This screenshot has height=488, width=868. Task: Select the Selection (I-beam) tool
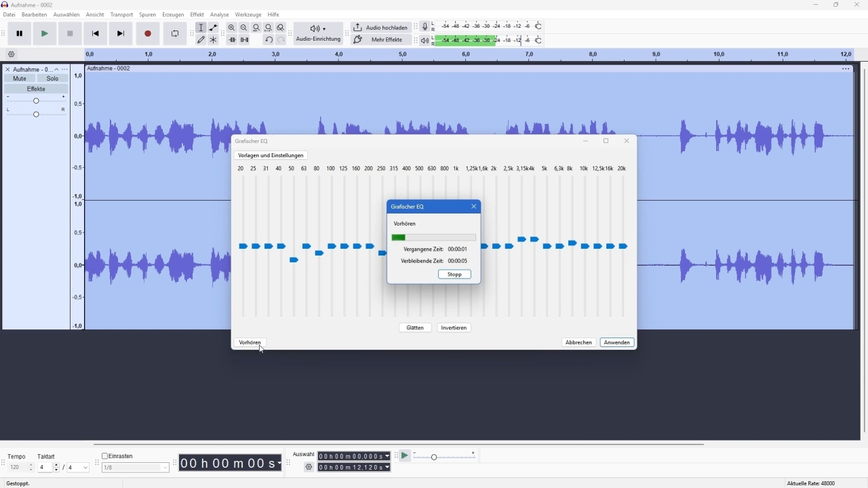point(201,28)
